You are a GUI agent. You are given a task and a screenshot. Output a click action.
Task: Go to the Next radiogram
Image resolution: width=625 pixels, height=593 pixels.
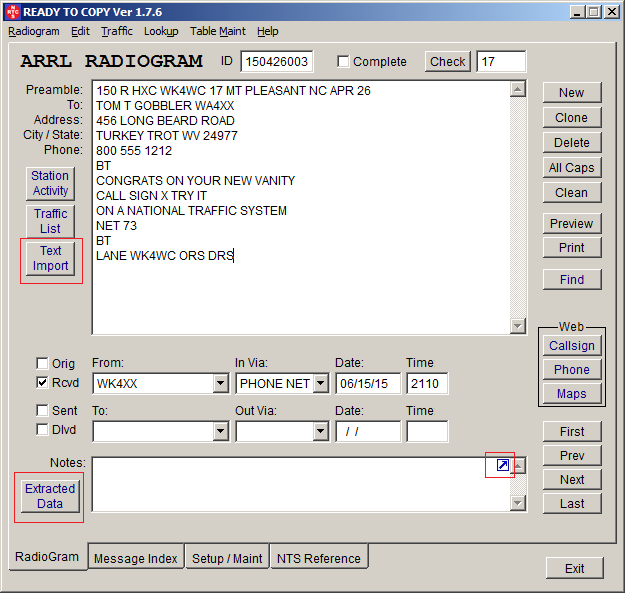pos(572,479)
